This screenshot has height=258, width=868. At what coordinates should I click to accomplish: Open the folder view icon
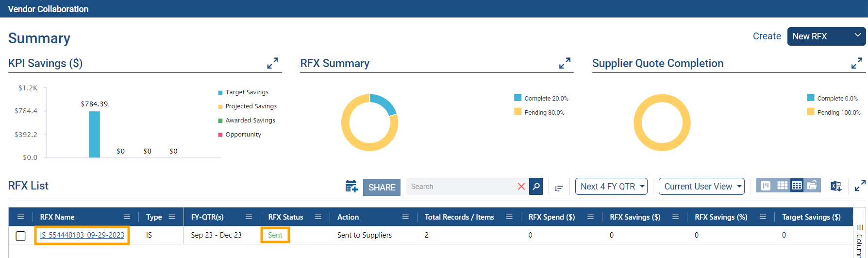pos(812,186)
